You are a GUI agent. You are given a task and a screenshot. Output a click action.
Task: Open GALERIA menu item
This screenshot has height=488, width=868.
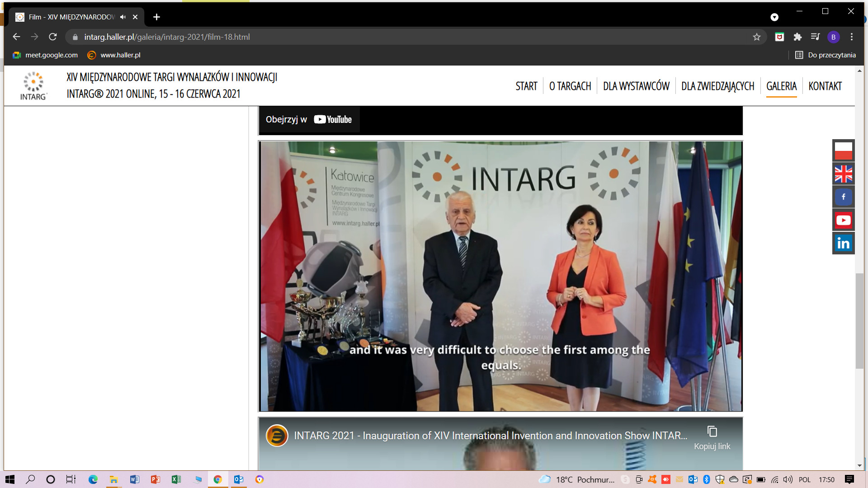click(781, 86)
